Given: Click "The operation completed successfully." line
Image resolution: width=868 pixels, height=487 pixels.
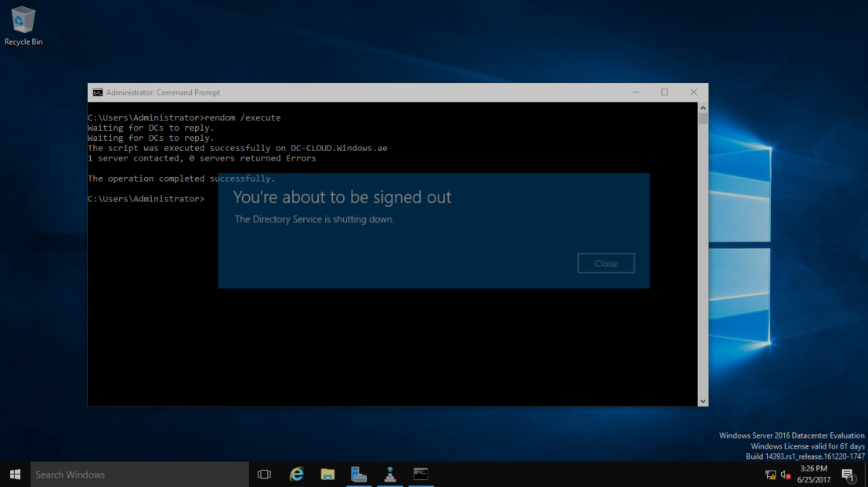Looking at the screenshot, I should [181, 179].
